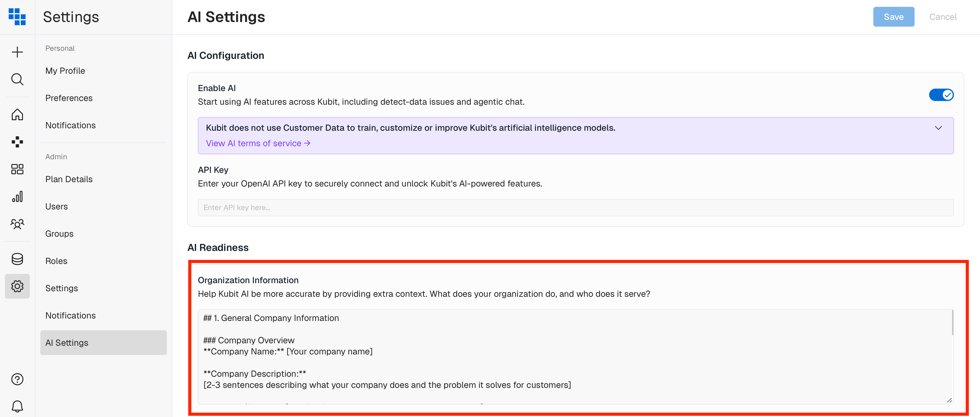Open the bar chart reports icon
980x417 pixels.
(17, 196)
